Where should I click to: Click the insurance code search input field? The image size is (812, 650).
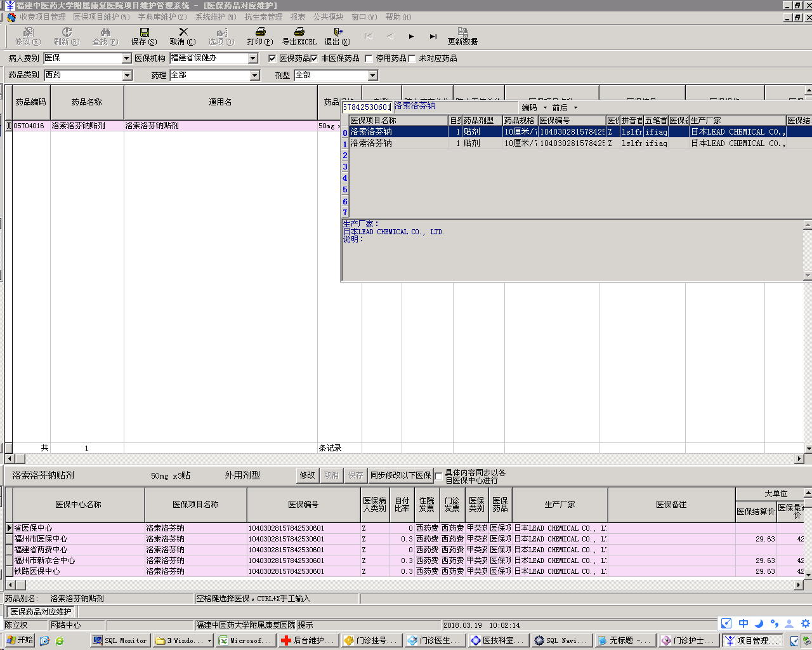click(367, 107)
